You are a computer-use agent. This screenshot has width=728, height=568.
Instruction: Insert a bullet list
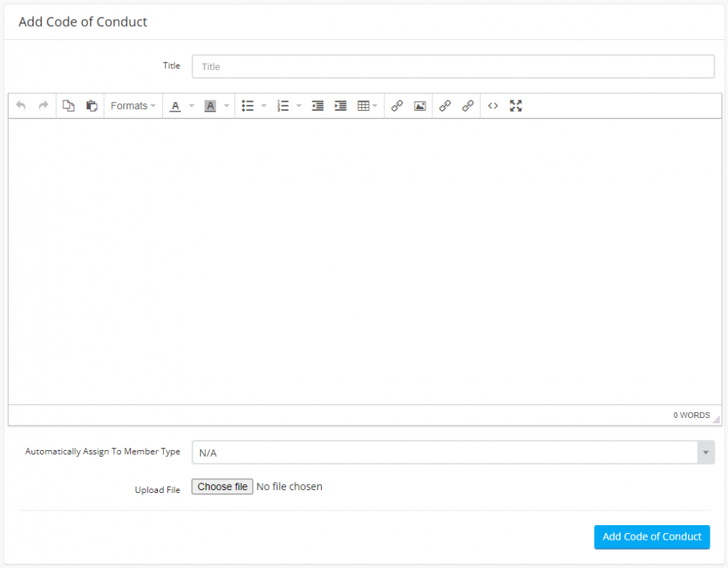click(x=248, y=106)
